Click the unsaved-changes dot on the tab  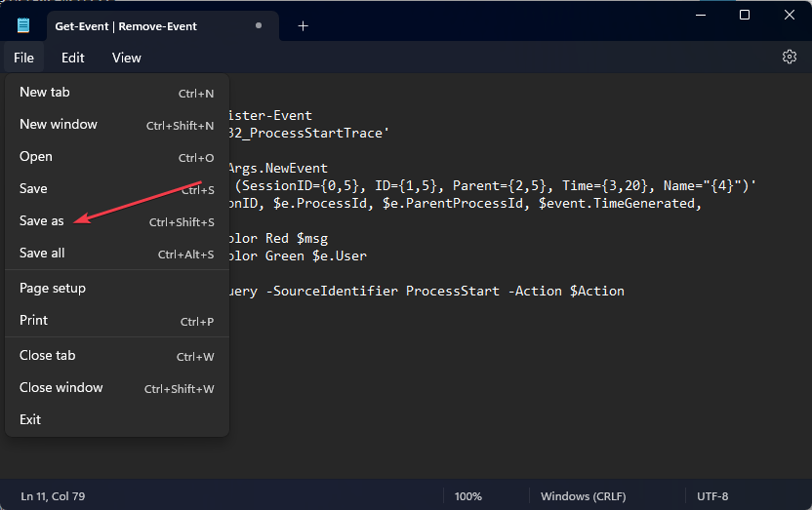point(258,26)
